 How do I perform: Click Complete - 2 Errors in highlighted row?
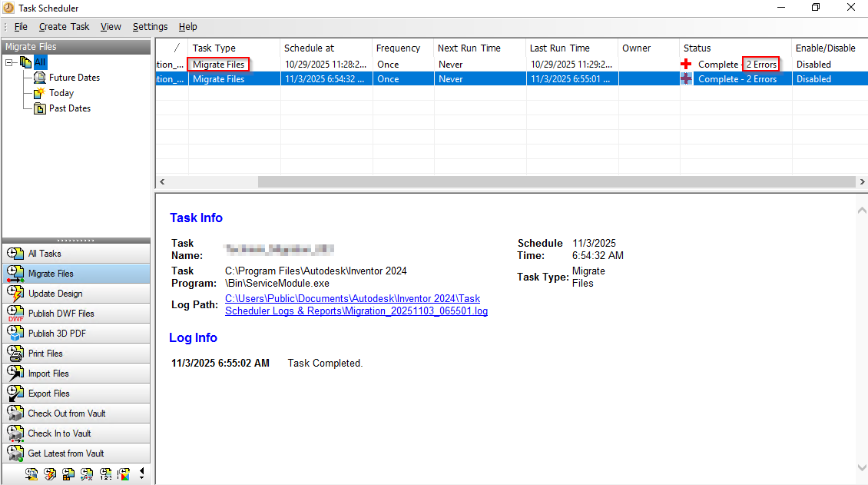tap(737, 79)
